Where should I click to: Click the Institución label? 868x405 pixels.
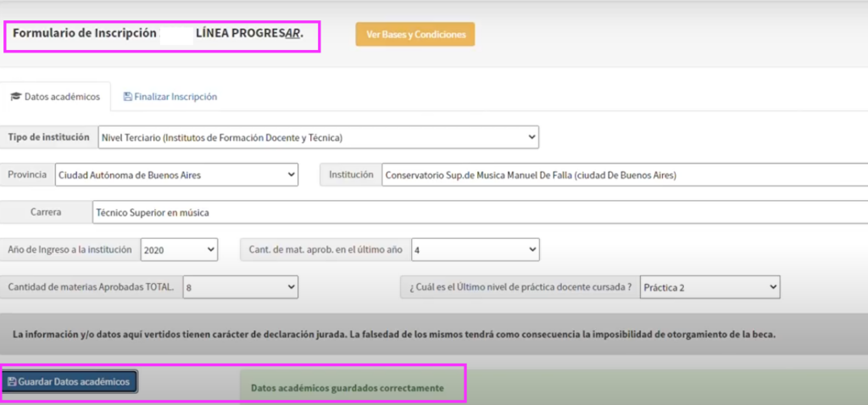click(x=351, y=175)
